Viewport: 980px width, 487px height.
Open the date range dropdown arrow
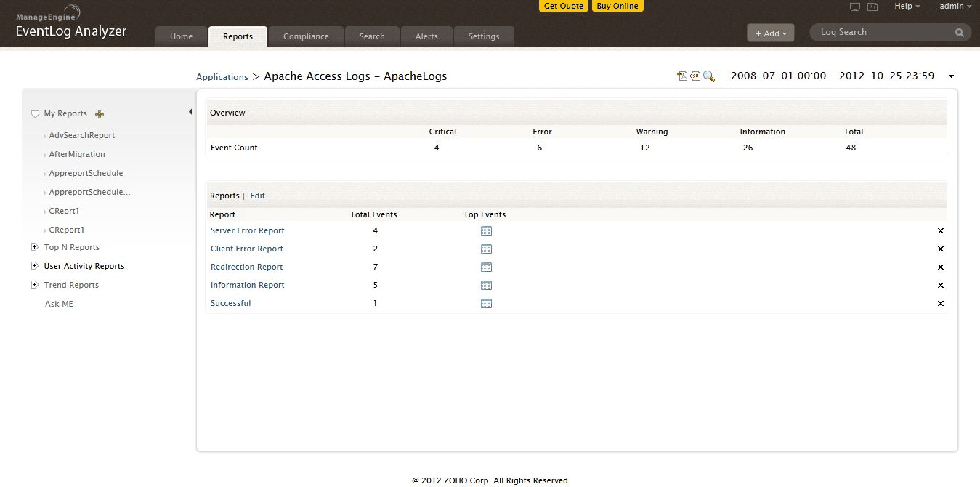click(951, 76)
